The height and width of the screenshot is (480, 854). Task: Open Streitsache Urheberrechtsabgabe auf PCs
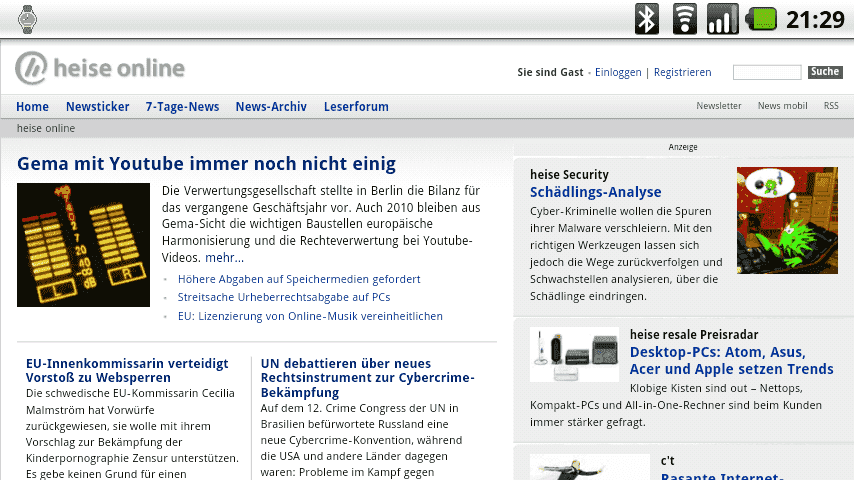pyautogui.click(x=284, y=297)
